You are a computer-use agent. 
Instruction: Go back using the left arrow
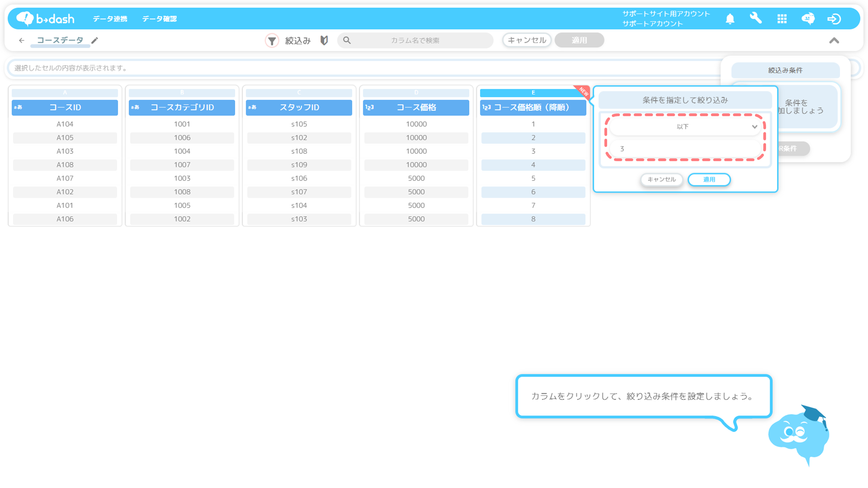click(x=22, y=40)
